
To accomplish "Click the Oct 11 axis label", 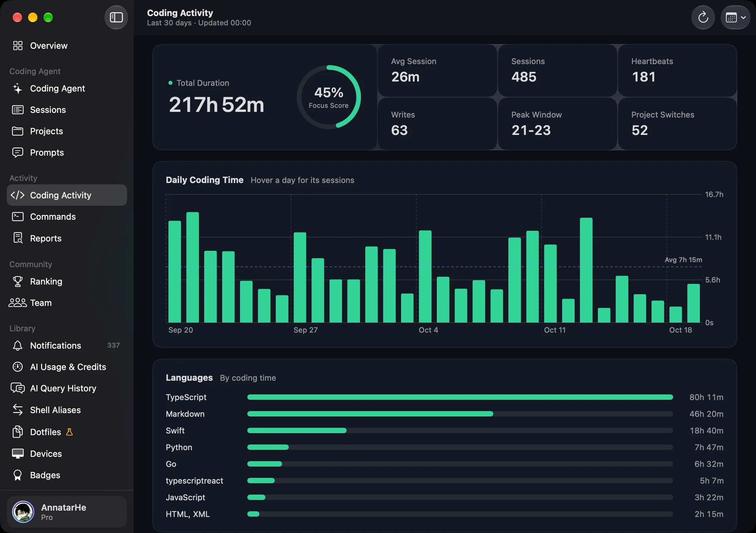I will tap(554, 330).
